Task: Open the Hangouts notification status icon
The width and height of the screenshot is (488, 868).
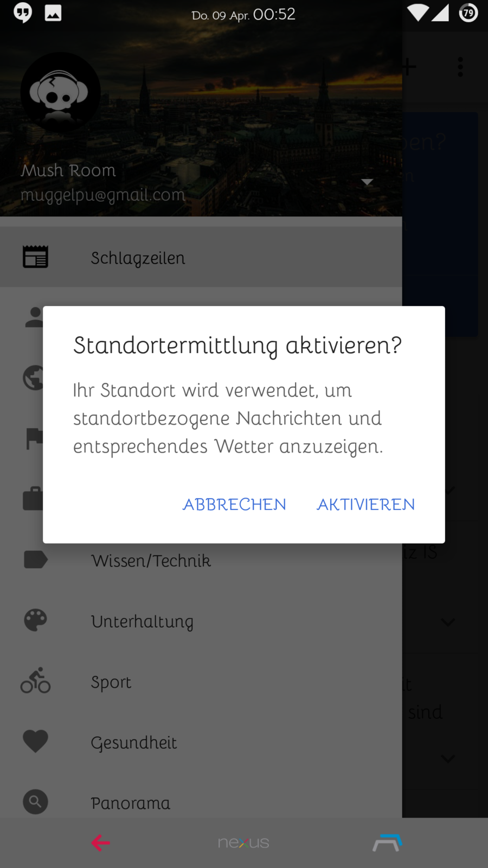Action: [x=23, y=12]
